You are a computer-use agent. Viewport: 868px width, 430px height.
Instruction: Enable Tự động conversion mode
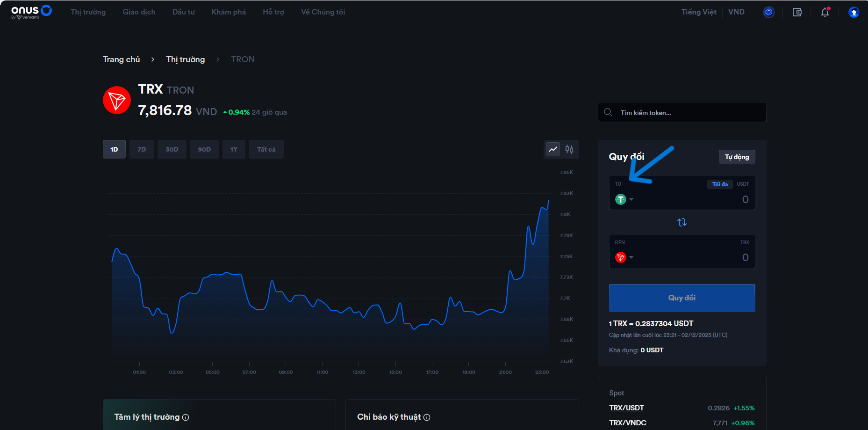coord(737,157)
